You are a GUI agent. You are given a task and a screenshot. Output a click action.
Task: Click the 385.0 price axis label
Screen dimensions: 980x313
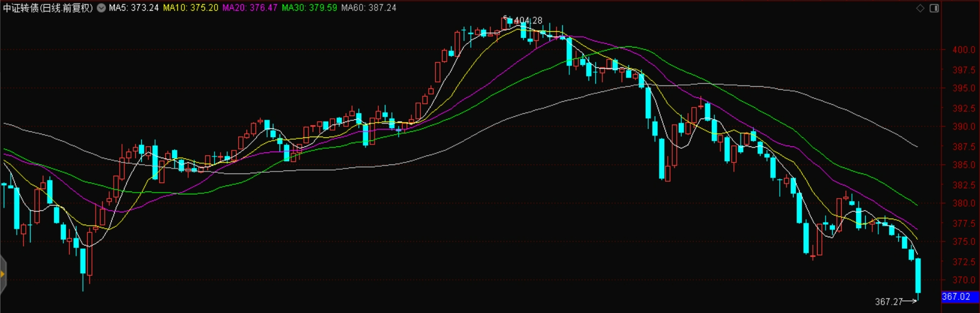964,164
